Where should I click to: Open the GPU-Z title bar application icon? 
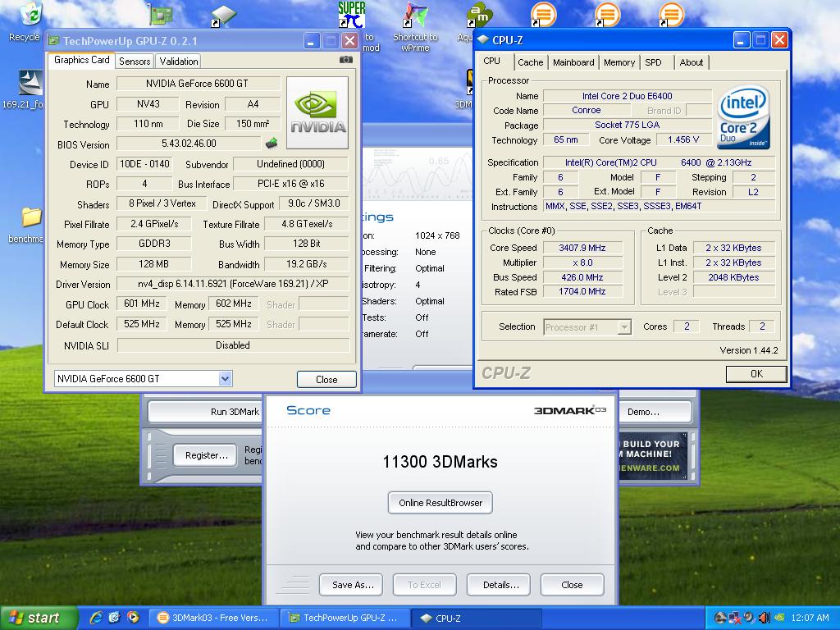coord(53,41)
